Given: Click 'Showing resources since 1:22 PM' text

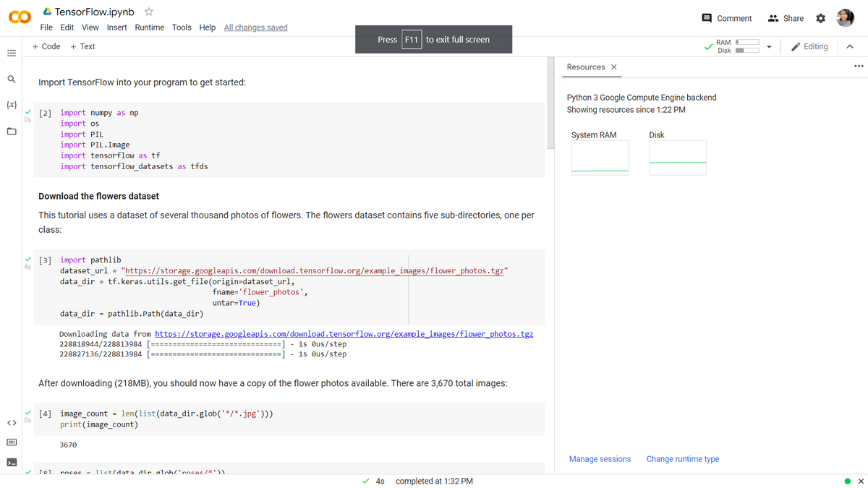Looking at the screenshot, I should [x=626, y=110].
